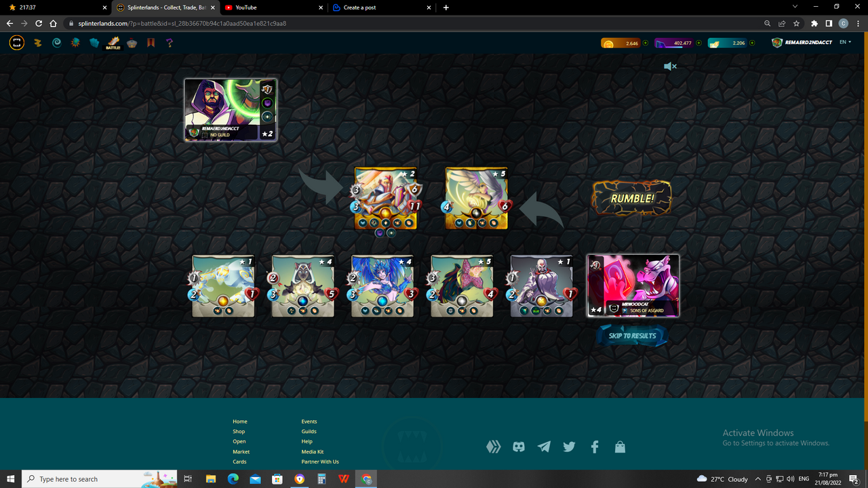Click the Twitter icon in footer
Viewport: 868px width, 488px height.
569,447
